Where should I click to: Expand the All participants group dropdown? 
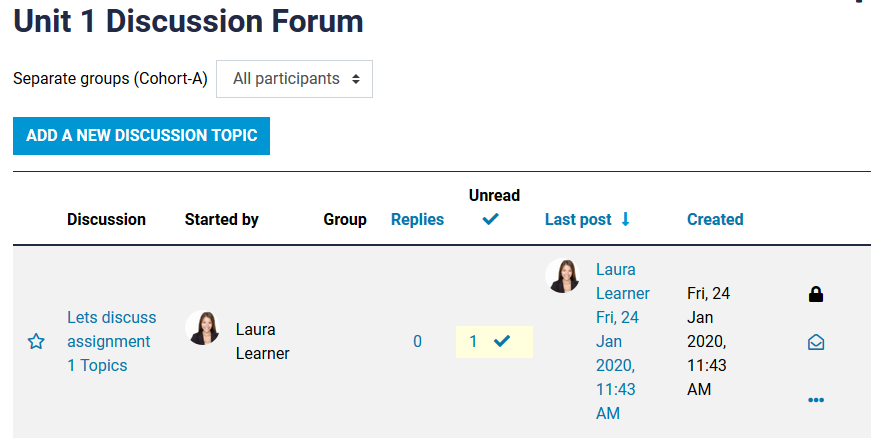tap(294, 79)
